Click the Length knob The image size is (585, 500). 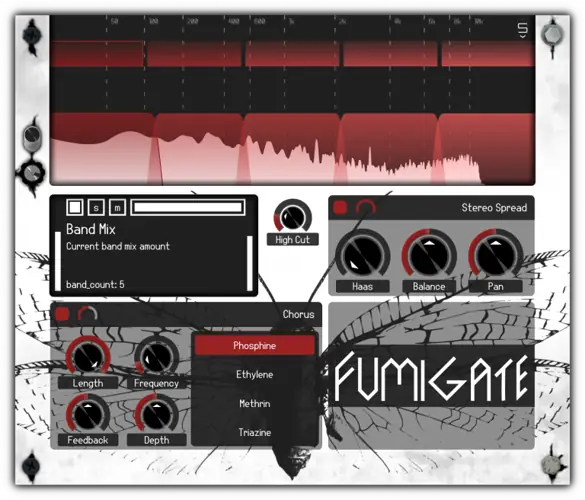coord(88,356)
